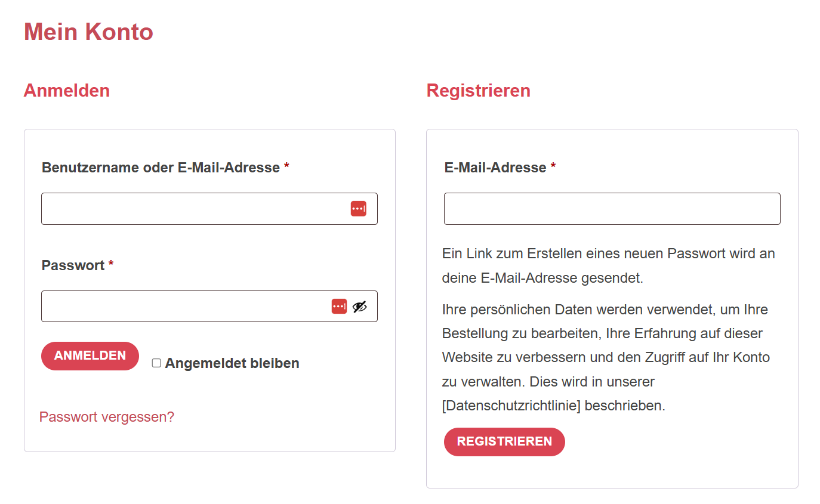Show password using the crossed-eye icon
The height and width of the screenshot is (504, 820).
(x=359, y=307)
